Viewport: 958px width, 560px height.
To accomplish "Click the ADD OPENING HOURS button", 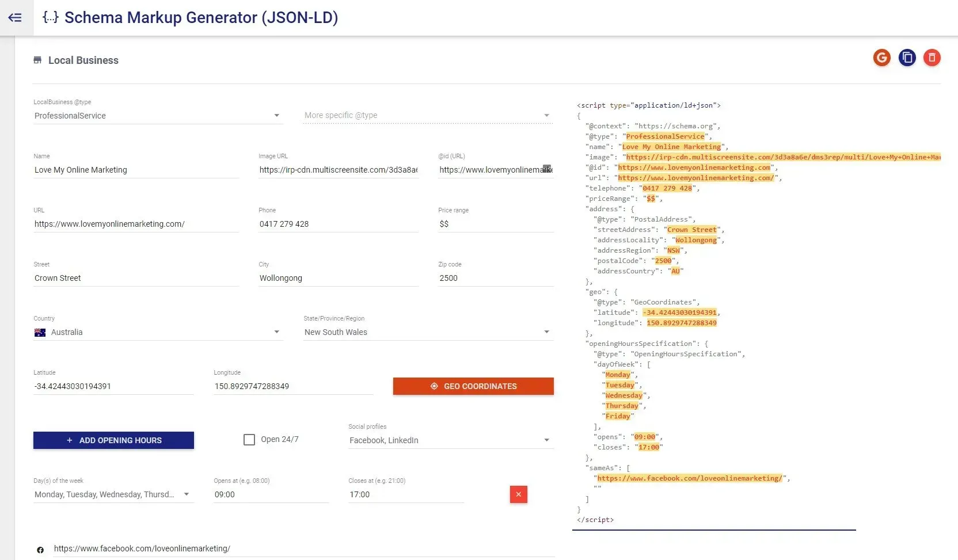I will pos(113,440).
